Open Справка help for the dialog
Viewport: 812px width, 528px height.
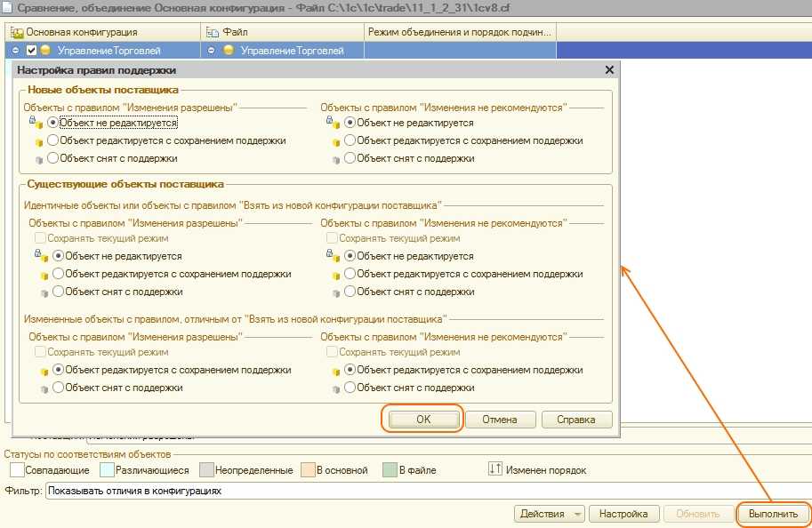(x=575, y=420)
